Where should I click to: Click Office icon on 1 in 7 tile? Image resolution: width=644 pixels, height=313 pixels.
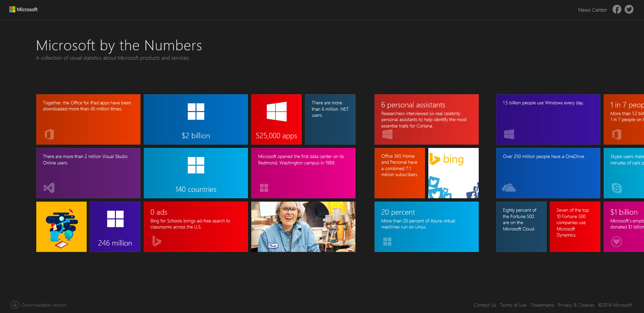[x=617, y=134]
